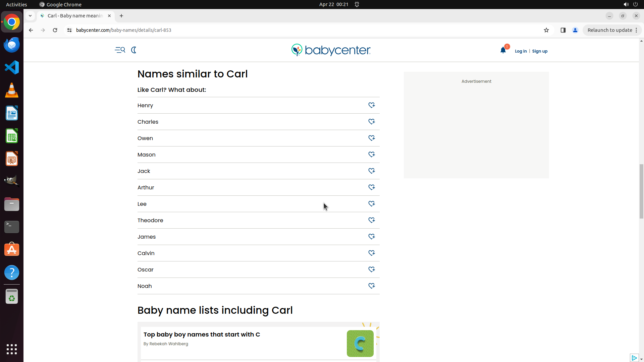Click the Sign up link
This screenshot has width=644, height=362.
pos(539,51)
